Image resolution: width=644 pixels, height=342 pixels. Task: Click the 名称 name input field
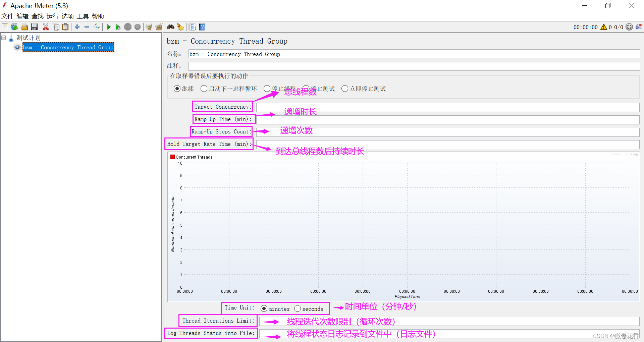pos(414,54)
